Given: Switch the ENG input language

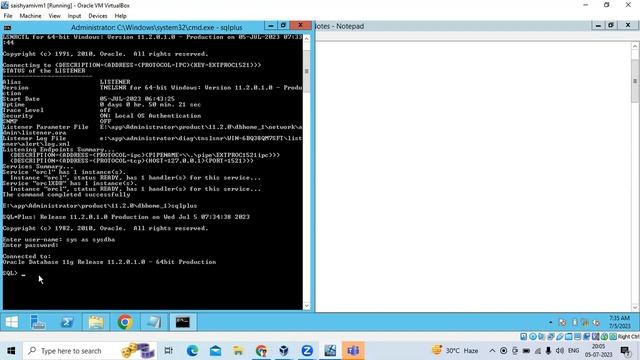Looking at the screenshot, I should pos(573,351).
